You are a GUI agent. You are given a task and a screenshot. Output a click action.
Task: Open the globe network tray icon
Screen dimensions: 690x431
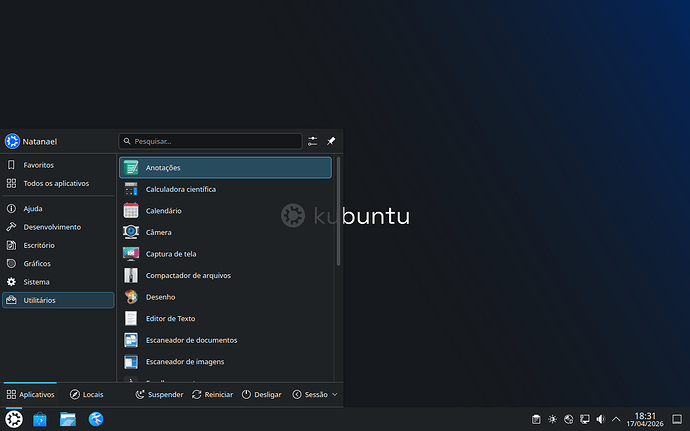pyautogui.click(x=569, y=420)
